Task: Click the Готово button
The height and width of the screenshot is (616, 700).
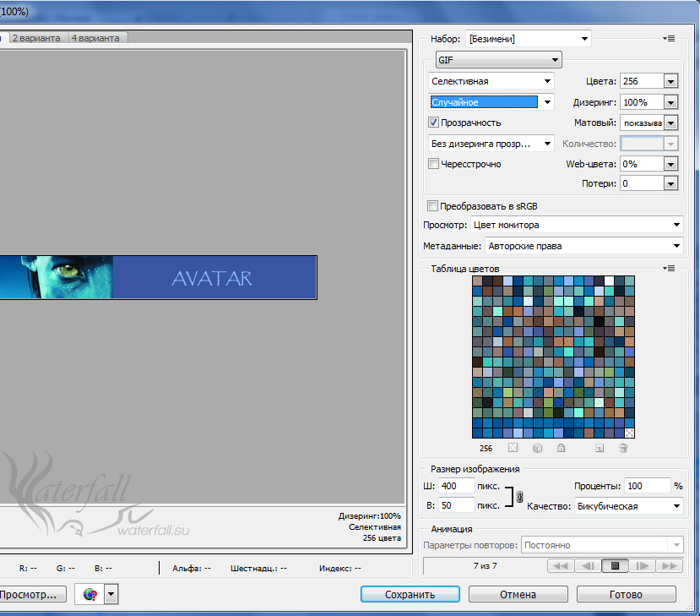Action: (x=626, y=595)
